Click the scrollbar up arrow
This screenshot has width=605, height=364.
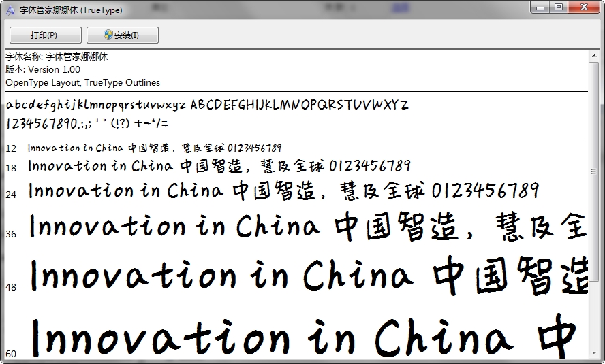click(x=594, y=56)
